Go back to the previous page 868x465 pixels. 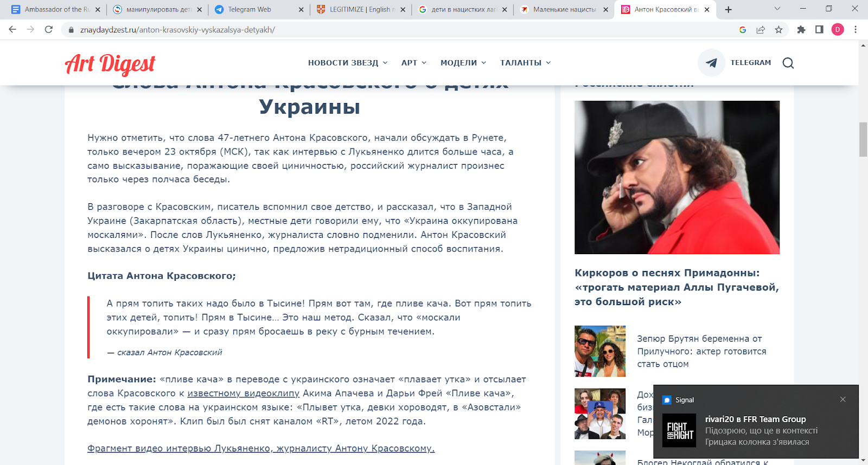click(x=12, y=29)
